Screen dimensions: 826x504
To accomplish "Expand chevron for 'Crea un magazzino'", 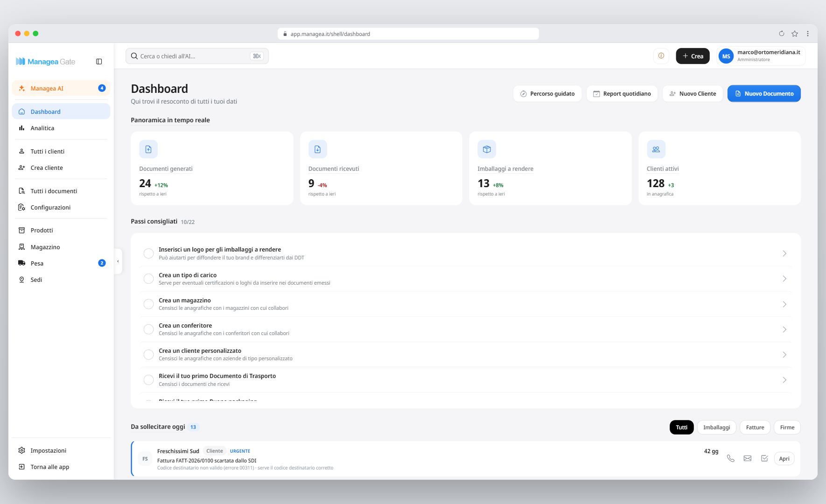I will click(x=784, y=304).
